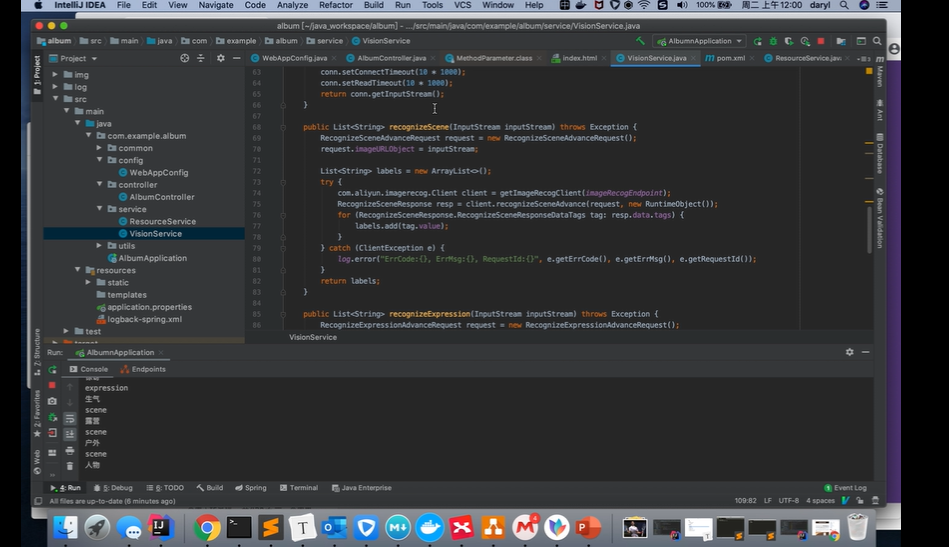Expand the log folder
The width and height of the screenshot is (949, 547).
(x=55, y=87)
